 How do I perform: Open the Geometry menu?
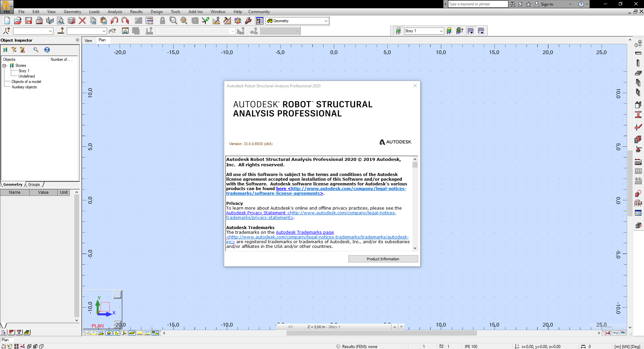(72, 12)
